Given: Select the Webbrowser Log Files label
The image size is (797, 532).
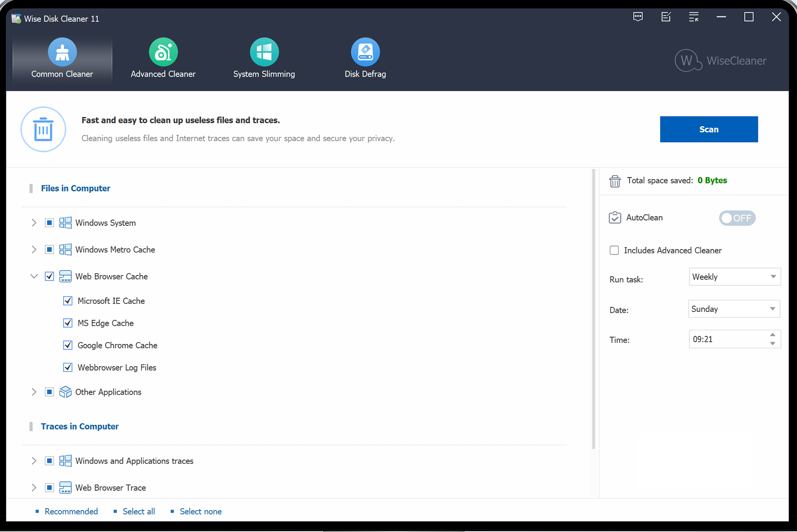Looking at the screenshot, I should pos(117,368).
